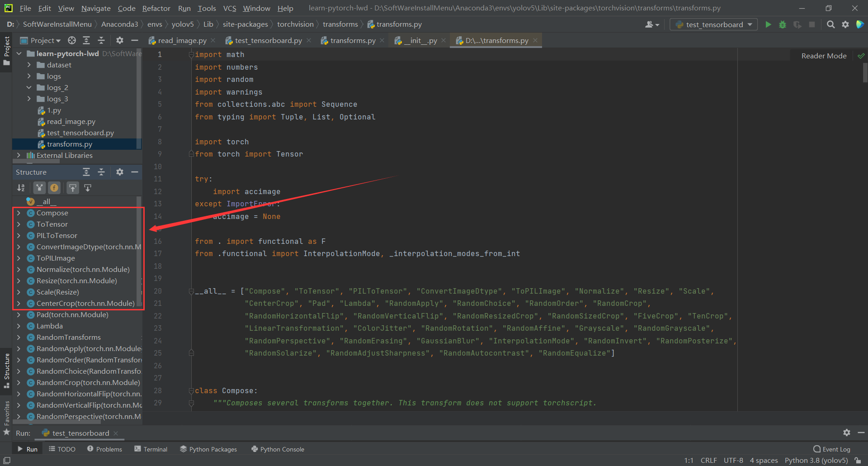
Task: Click the editor vertical scrollbar thumb
Action: pos(865,72)
